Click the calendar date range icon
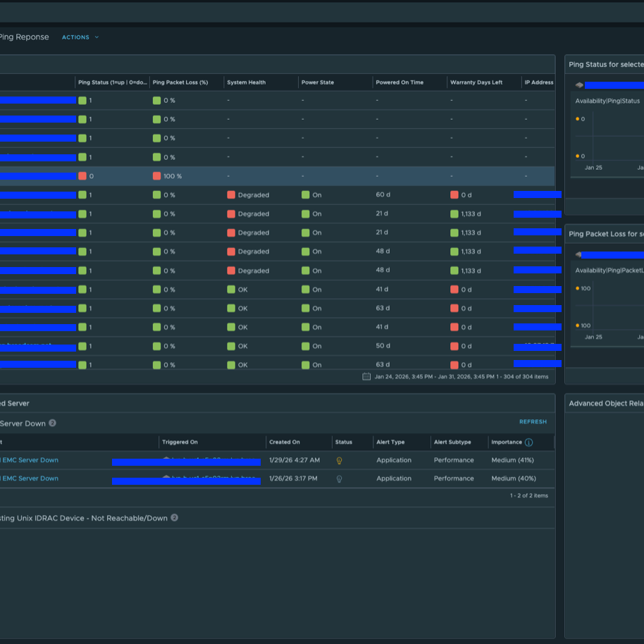The height and width of the screenshot is (644, 644). 366,376
